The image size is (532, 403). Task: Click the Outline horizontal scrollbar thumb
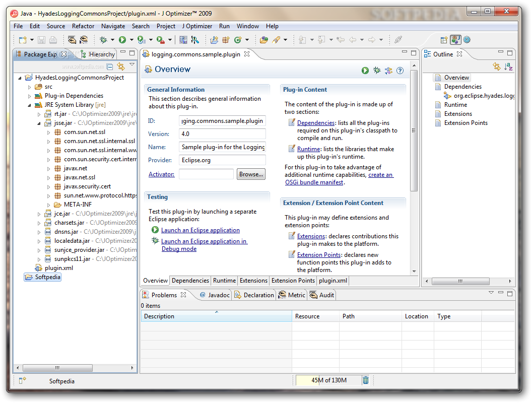point(460,281)
